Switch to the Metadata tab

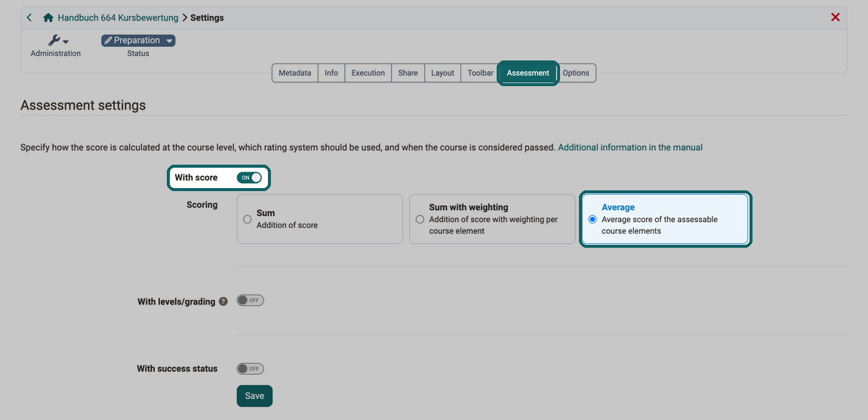[x=295, y=73]
